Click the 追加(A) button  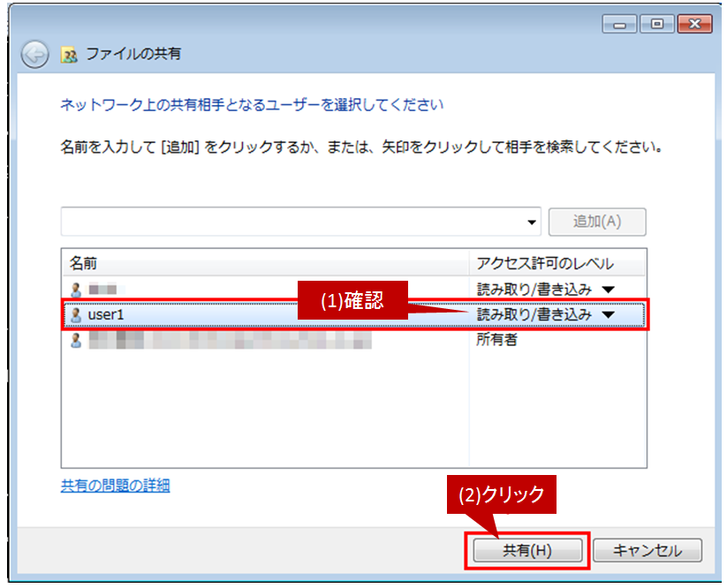pyautogui.click(x=597, y=222)
